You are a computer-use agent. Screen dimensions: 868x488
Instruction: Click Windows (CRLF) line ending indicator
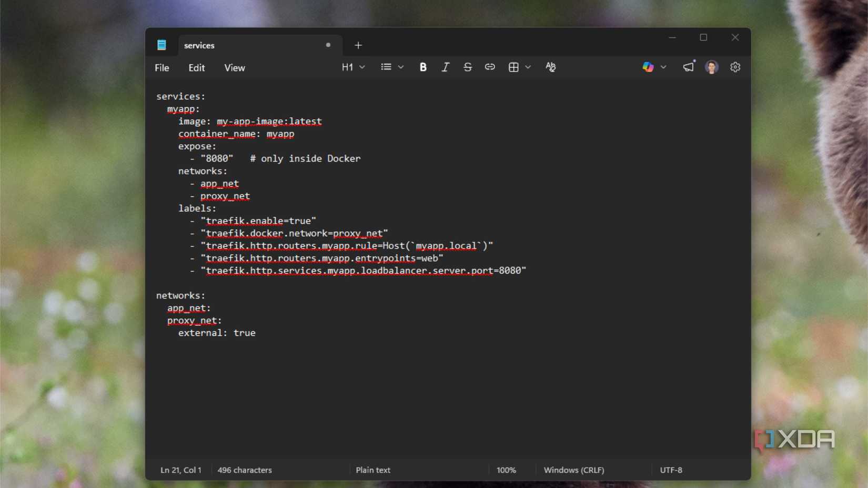(574, 470)
